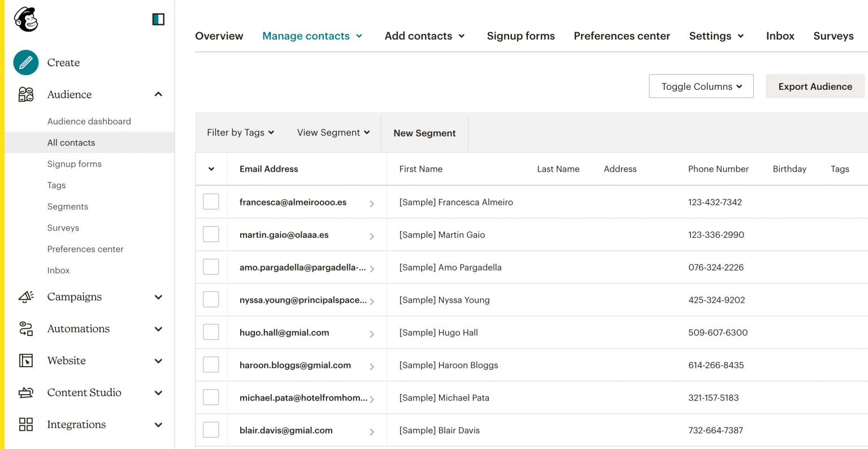Image resolution: width=868 pixels, height=449 pixels.
Task: Collapse the sidebar with the panel icon
Action: (x=158, y=19)
